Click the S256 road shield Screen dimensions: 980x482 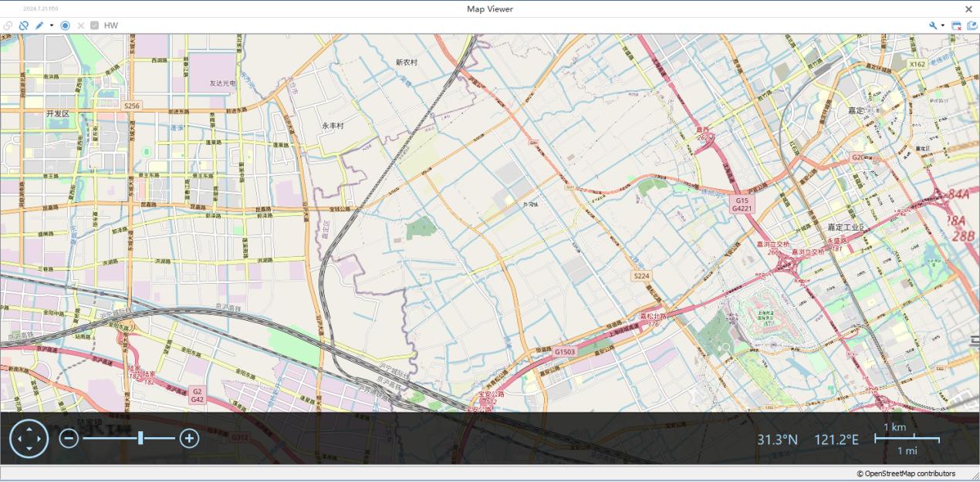(132, 106)
